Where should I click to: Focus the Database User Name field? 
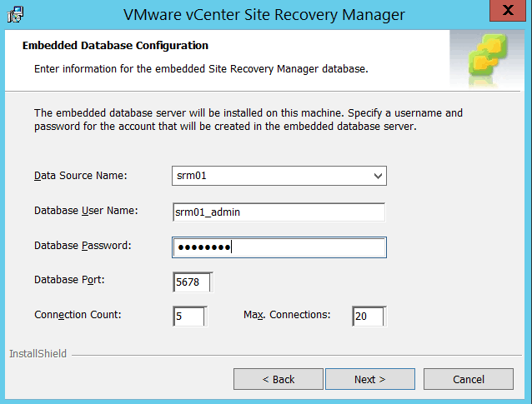(279, 212)
